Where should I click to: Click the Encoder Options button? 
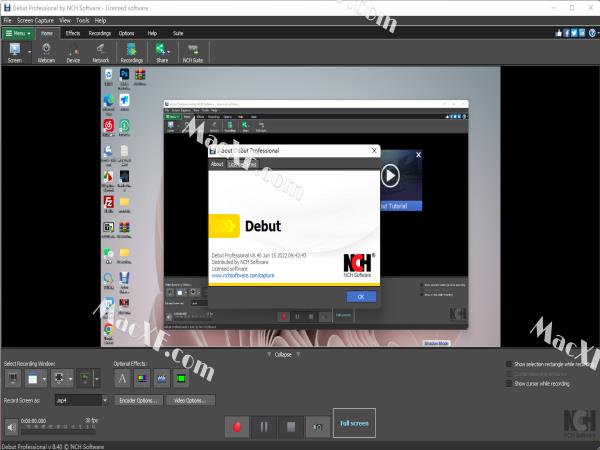[x=139, y=401]
